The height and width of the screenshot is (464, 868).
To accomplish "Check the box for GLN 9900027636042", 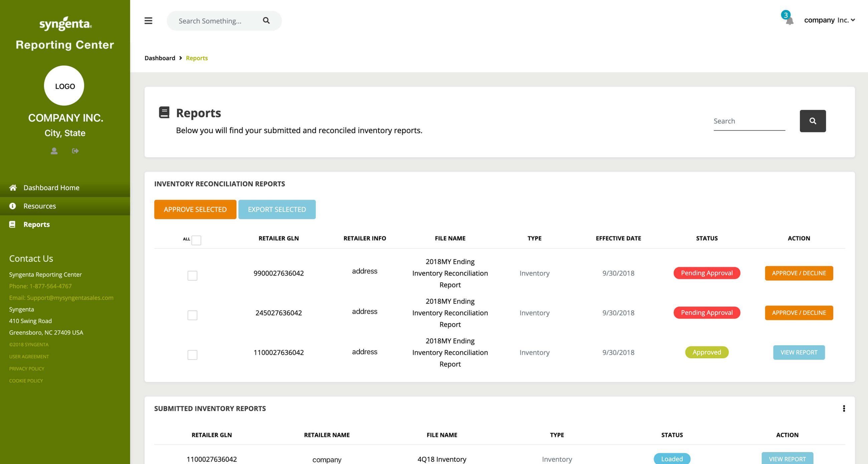I will [x=192, y=276].
